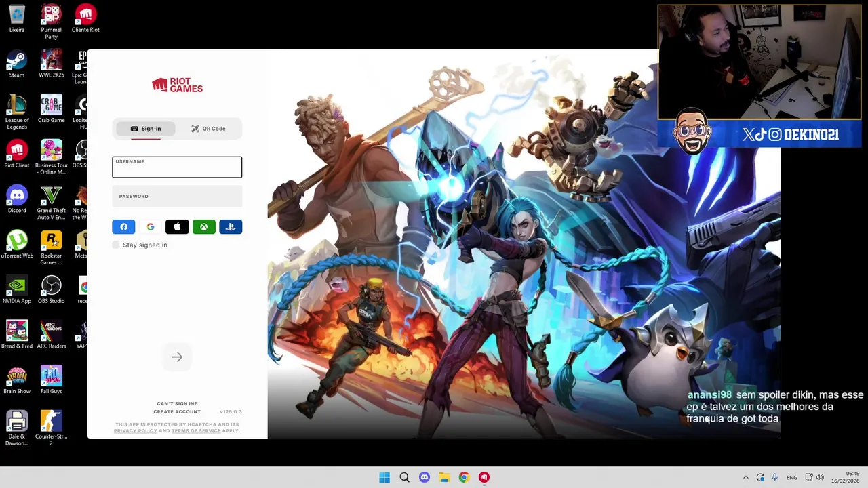
Task: Sign in with the Google icon
Action: tap(150, 227)
